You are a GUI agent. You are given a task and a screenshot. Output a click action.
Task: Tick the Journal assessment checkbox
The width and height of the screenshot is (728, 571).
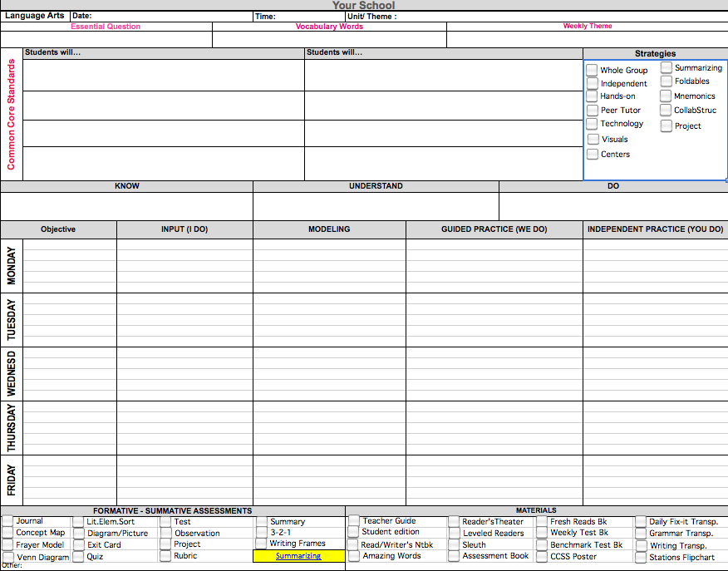pyautogui.click(x=7, y=521)
